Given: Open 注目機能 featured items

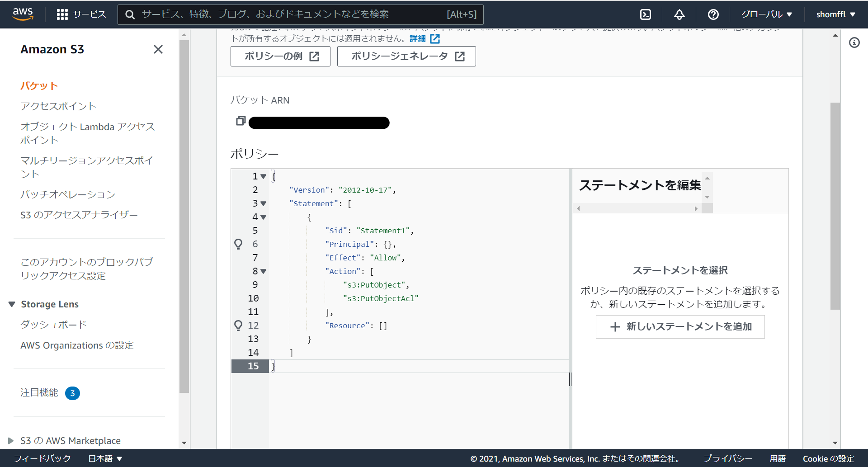Looking at the screenshot, I should pos(39,393).
